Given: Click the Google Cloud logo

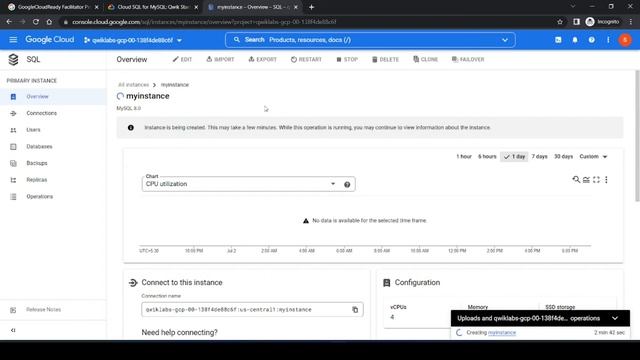Looking at the screenshot, I should pos(49,40).
